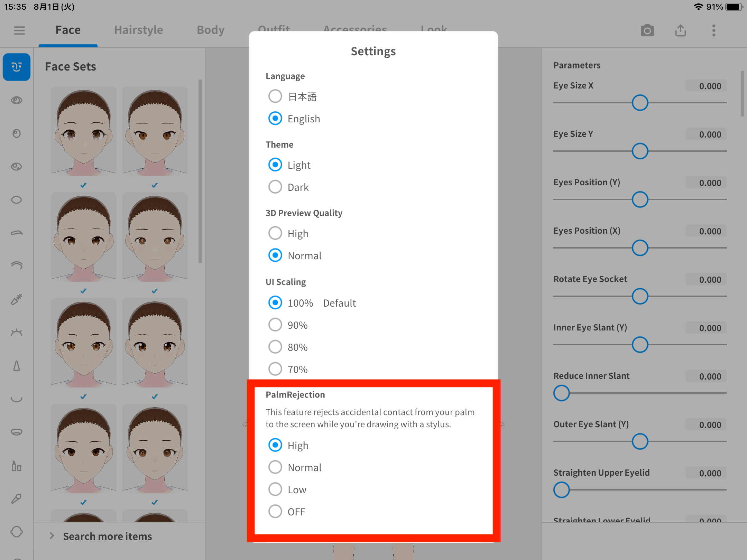Switch the Theme to Dark
The width and height of the screenshot is (747, 560).
(275, 187)
